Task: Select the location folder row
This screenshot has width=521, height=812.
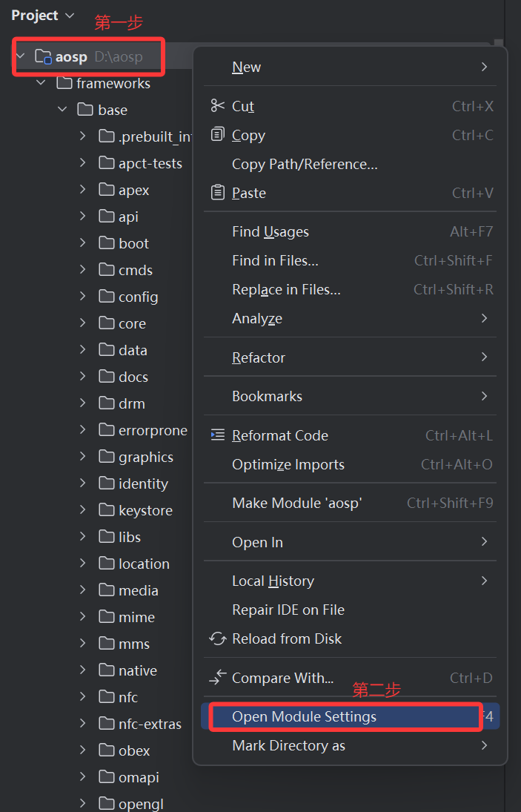Action: click(96, 564)
